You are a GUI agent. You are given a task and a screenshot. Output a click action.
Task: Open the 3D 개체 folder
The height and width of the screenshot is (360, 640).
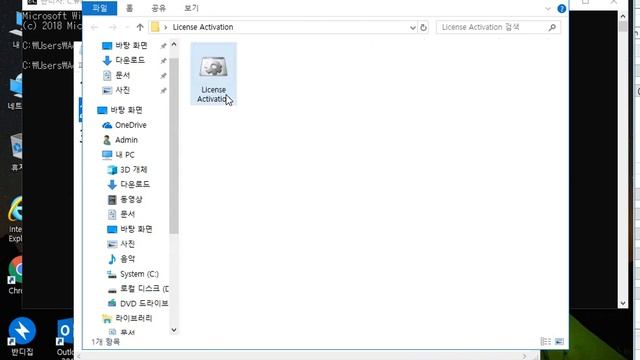click(x=133, y=169)
